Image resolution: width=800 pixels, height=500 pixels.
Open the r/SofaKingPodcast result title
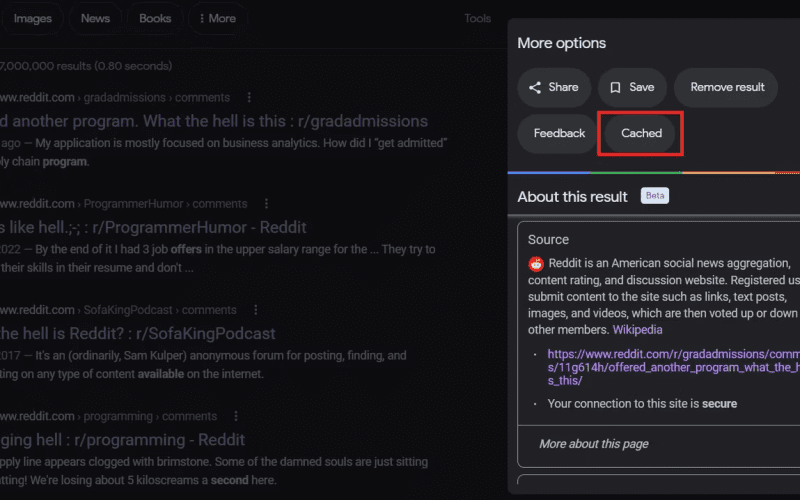[138, 334]
